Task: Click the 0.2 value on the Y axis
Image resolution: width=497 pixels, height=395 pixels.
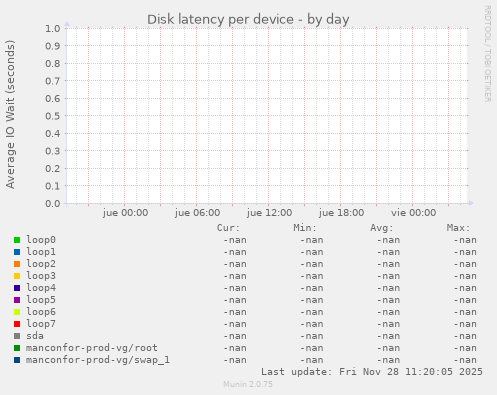Action: click(53, 168)
